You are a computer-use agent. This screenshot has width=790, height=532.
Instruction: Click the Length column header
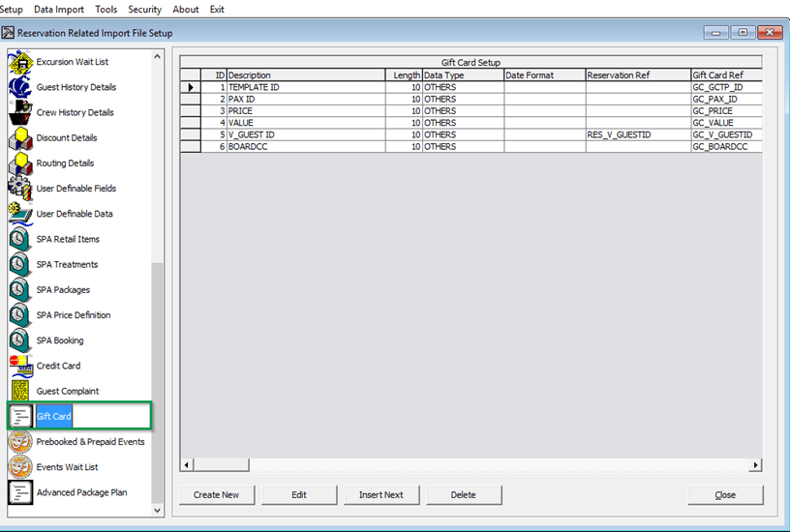404,75
